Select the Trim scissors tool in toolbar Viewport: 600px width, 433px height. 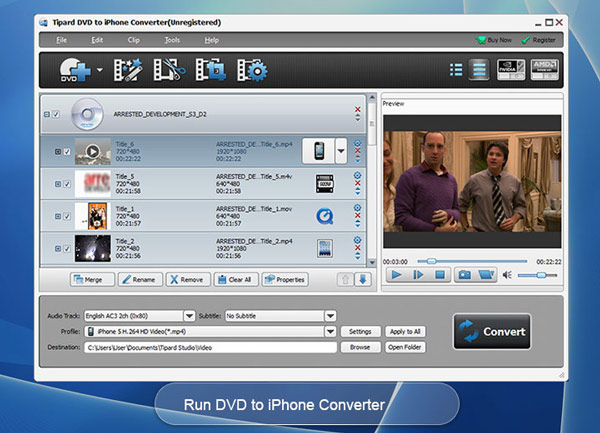click(168, 70)
